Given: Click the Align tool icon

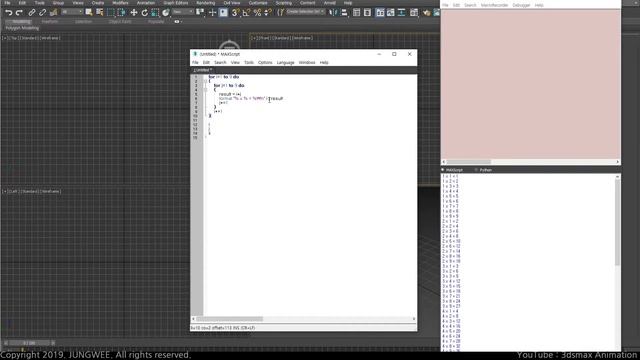Looking at the screenshot, I should [x=344, y=13].
